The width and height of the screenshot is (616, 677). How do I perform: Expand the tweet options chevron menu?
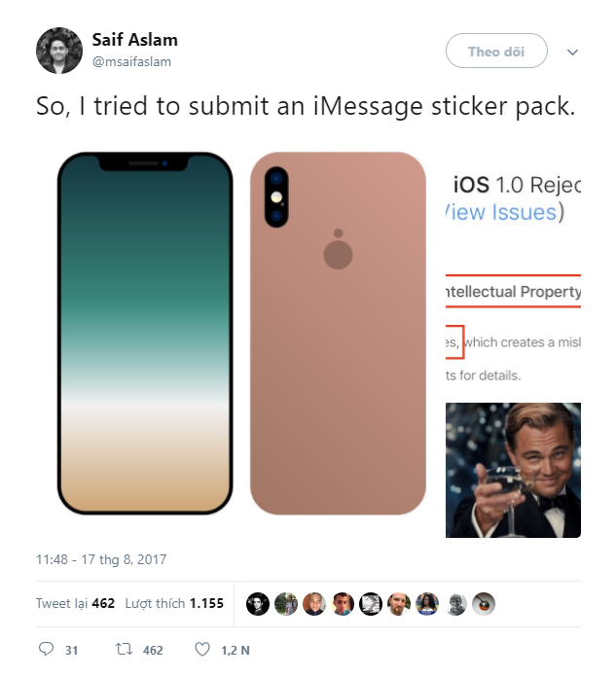572,52
